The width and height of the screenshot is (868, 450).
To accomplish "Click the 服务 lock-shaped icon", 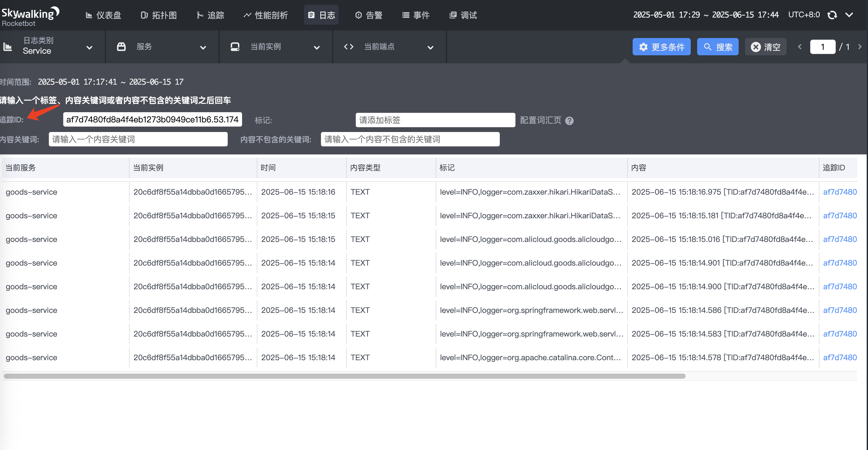I will tap(121, 47).
